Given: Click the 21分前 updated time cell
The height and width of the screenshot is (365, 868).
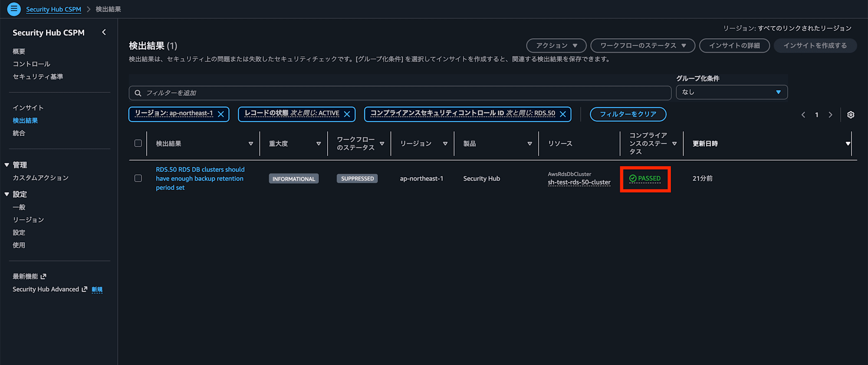Looking at the screenshot, I should pyautogui.click(x=702, y=178).
